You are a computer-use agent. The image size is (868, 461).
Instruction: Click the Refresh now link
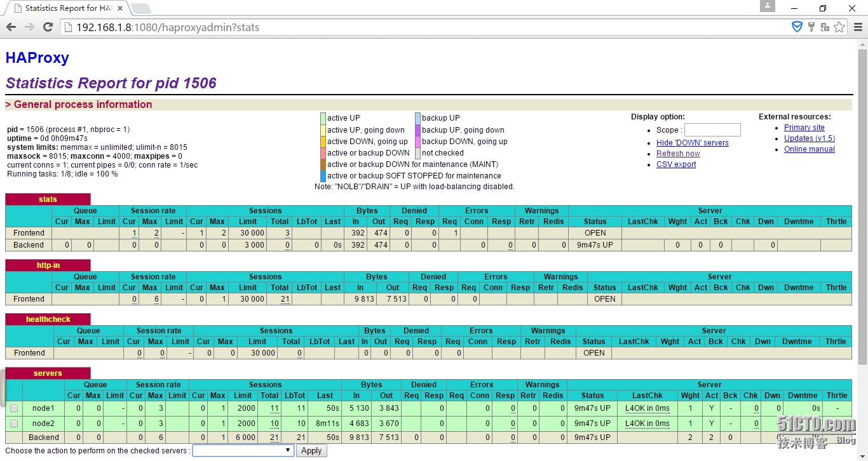(678, 154)
